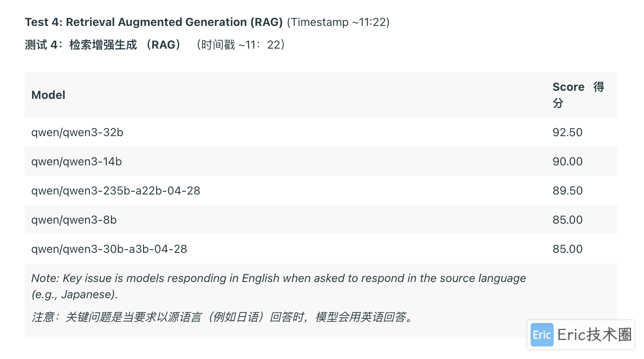Select the qwen/qwen3-14b model name

77,161
